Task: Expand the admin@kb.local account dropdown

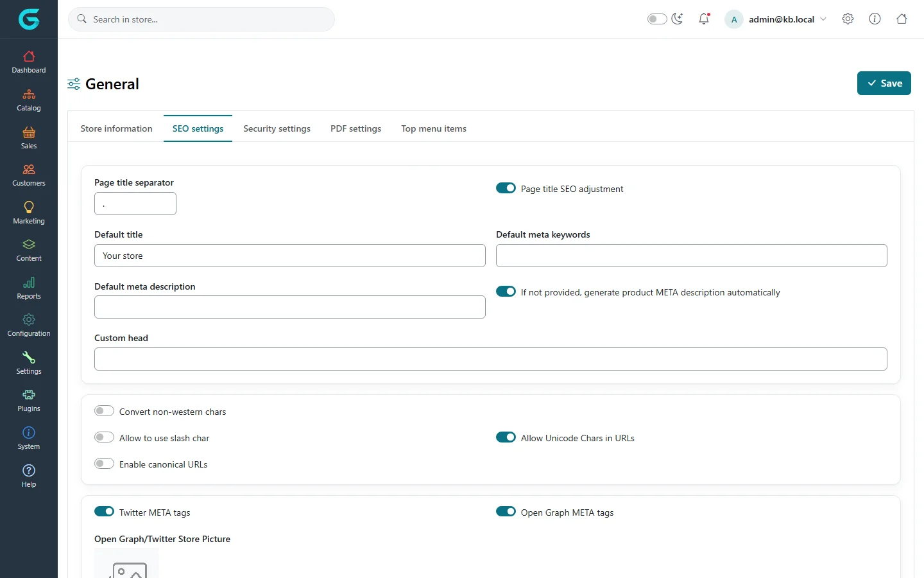Action: [x=776, y=19]
